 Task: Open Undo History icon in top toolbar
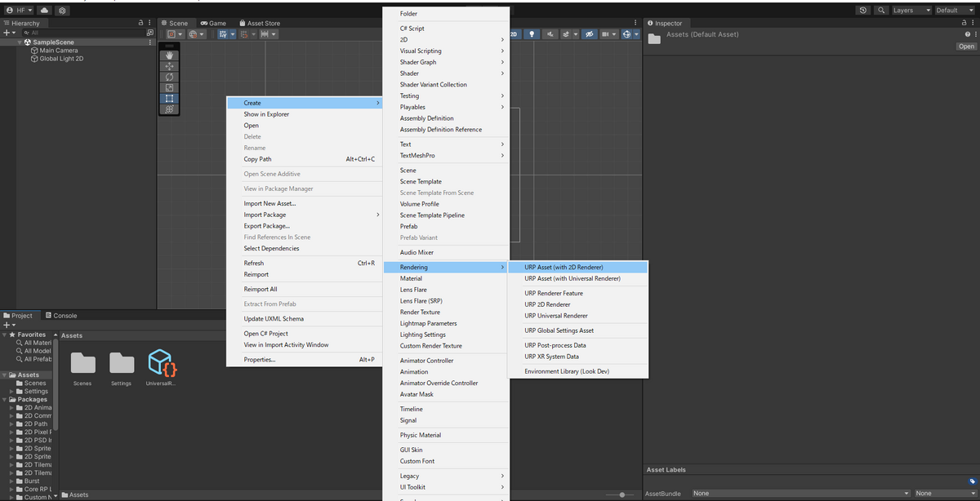[864, 10]
